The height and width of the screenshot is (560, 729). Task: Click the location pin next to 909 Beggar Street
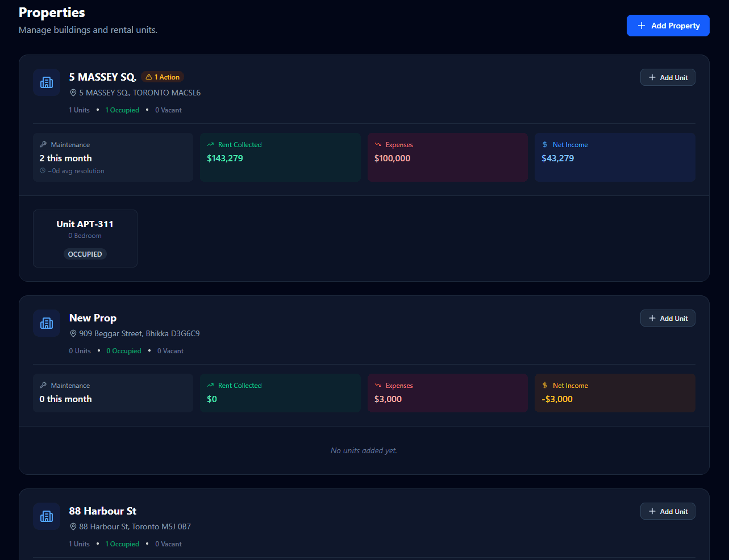tap(73, 333)
